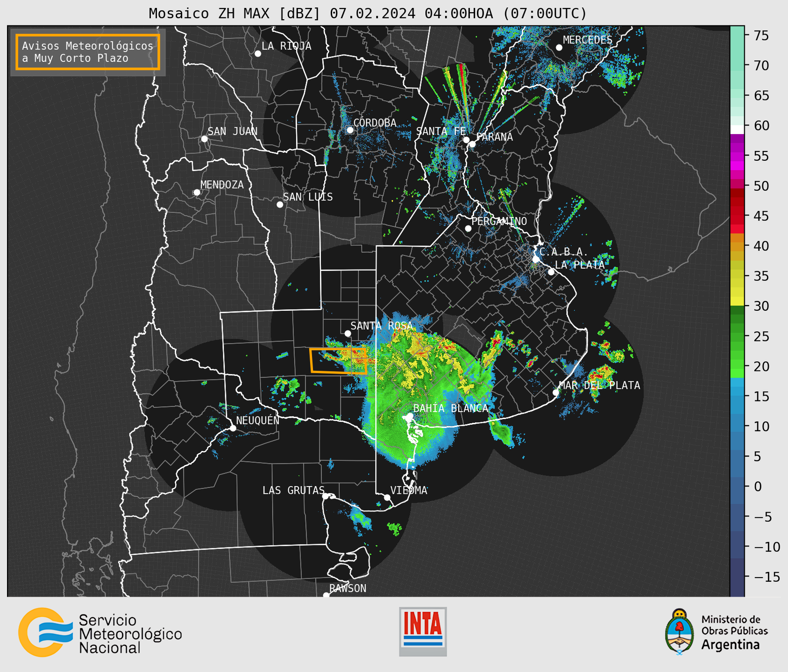Click the SANTA FE city marker dot
The image size is (788, 672).
pos(466,140)
